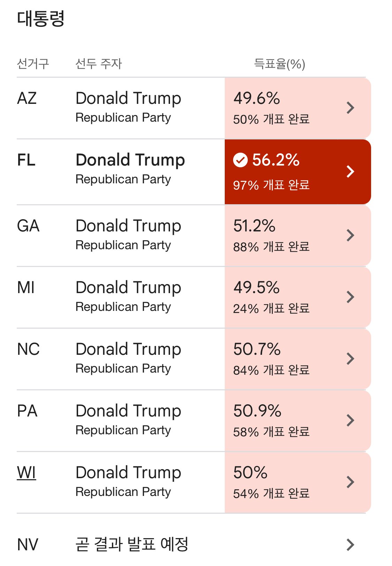Open Michigan details chevron
This screenshot has width=392, height=566.
pos(350,297)
